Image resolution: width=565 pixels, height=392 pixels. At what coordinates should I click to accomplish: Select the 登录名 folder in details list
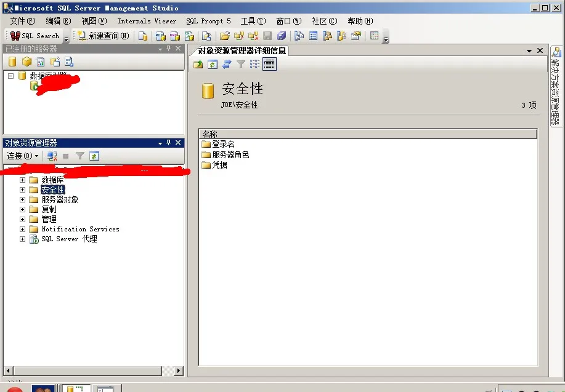click(x=218, y=145)
